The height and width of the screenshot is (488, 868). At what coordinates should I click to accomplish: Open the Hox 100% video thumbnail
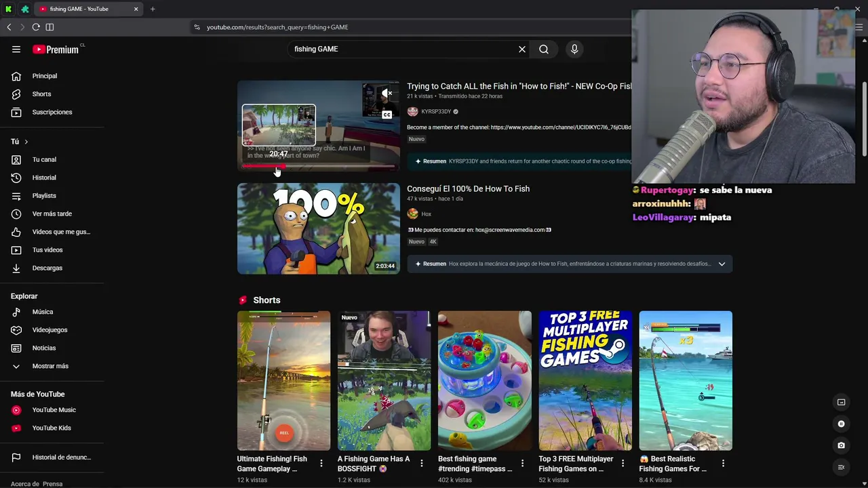point(319,228)
